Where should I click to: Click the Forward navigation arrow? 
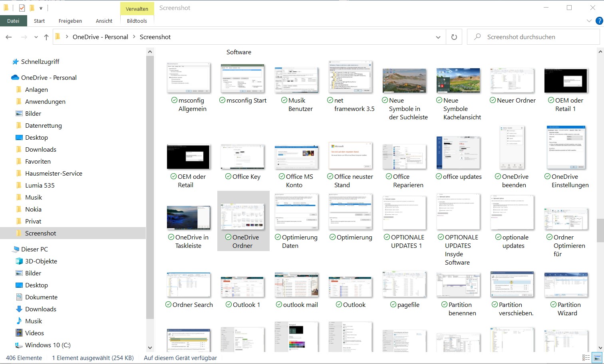24,37
